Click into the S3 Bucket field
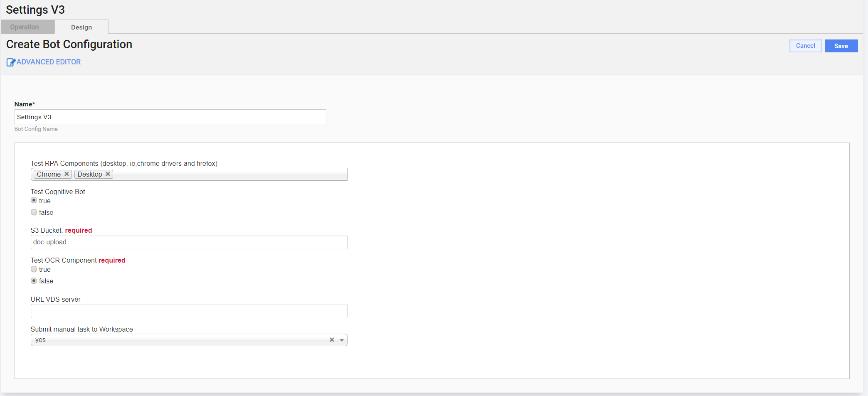Screen dimensions: 868x396 coord(189,242)
